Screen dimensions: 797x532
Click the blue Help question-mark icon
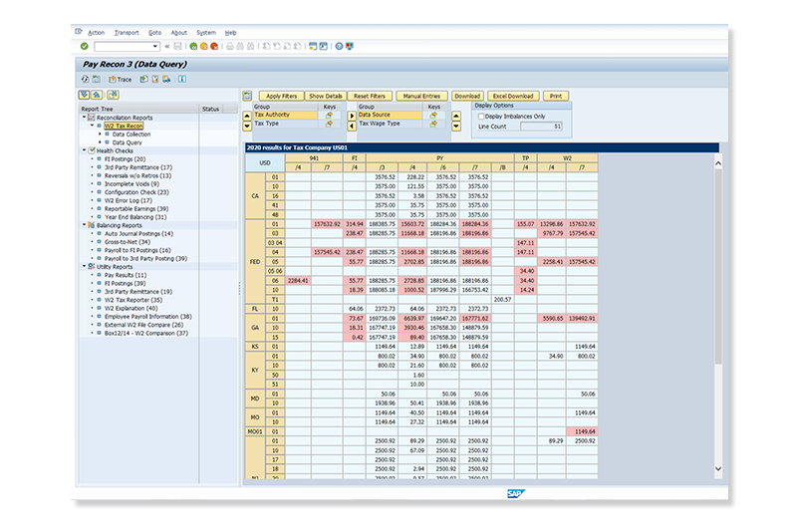coord(339,46)
